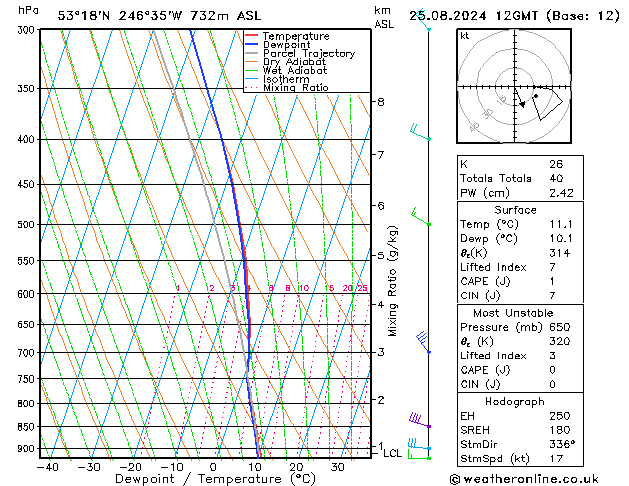This screenshot has width=629, height=486.
Task: Click the 500 hPa pressure label
Action: (x=28, y=225)
